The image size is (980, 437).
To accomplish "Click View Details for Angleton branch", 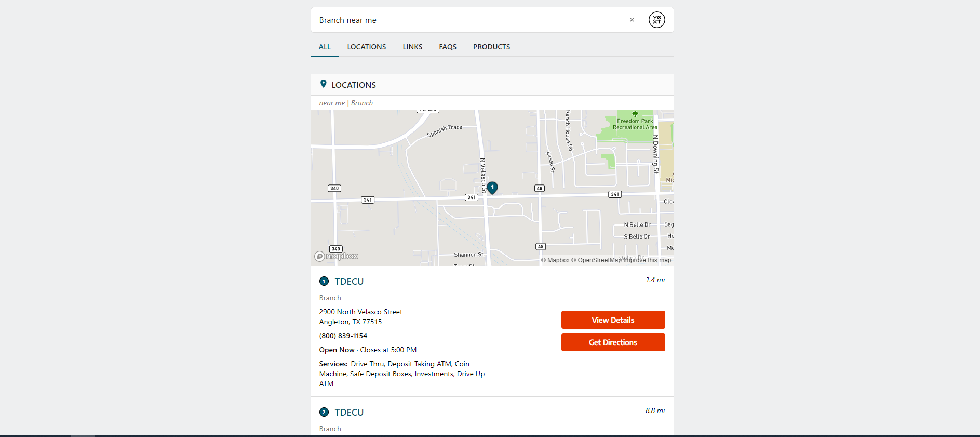I will point(613,320).
